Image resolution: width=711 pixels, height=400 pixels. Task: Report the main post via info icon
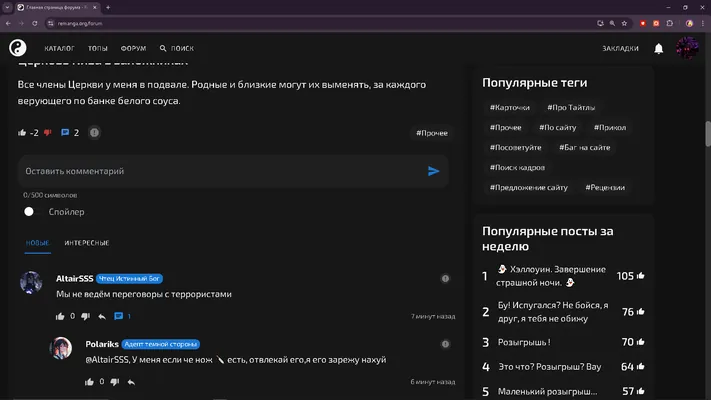click(94, 132)
